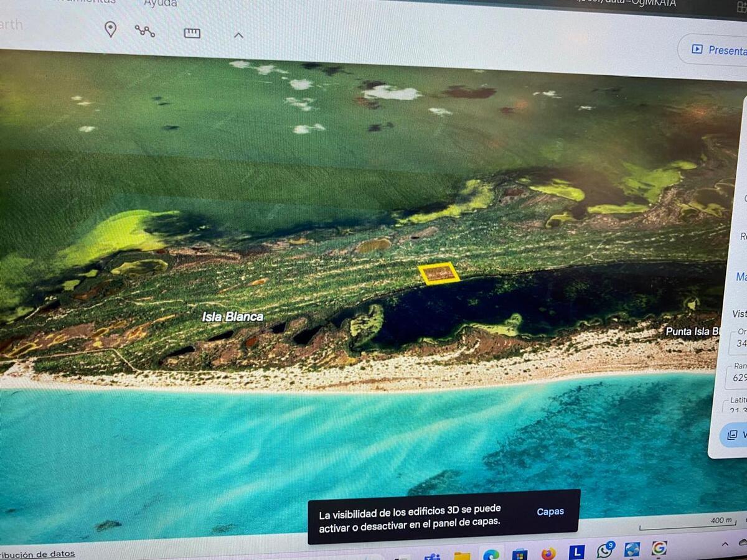Click the Isla Blanca map label
Screen dimensions: 747x560
tap(232, 317)
